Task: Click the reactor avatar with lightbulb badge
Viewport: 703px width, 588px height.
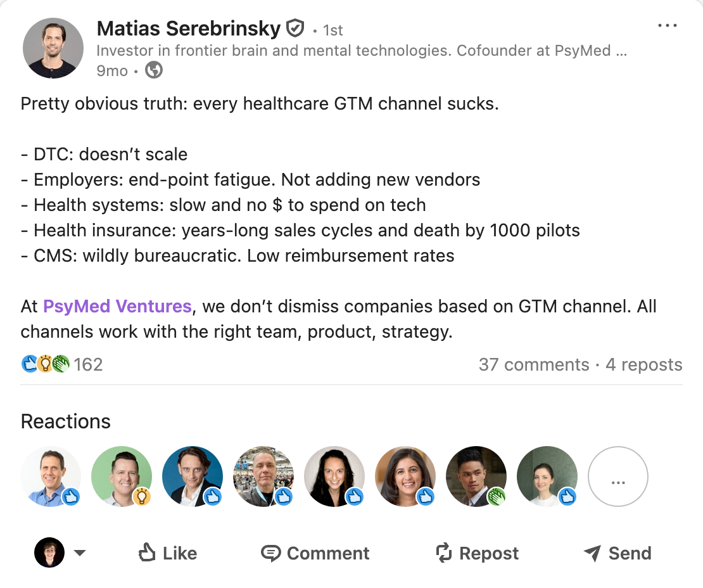Action: point(122,476)
